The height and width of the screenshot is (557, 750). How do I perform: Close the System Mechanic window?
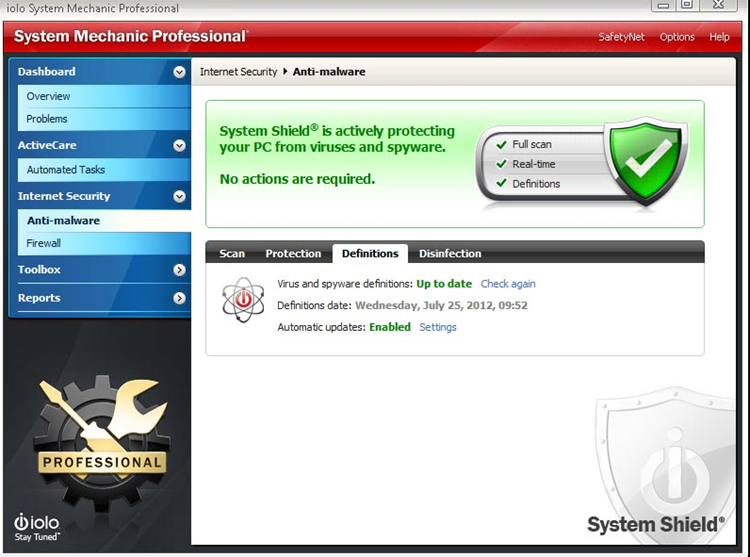pyautogui.click(x=718, y=5)
